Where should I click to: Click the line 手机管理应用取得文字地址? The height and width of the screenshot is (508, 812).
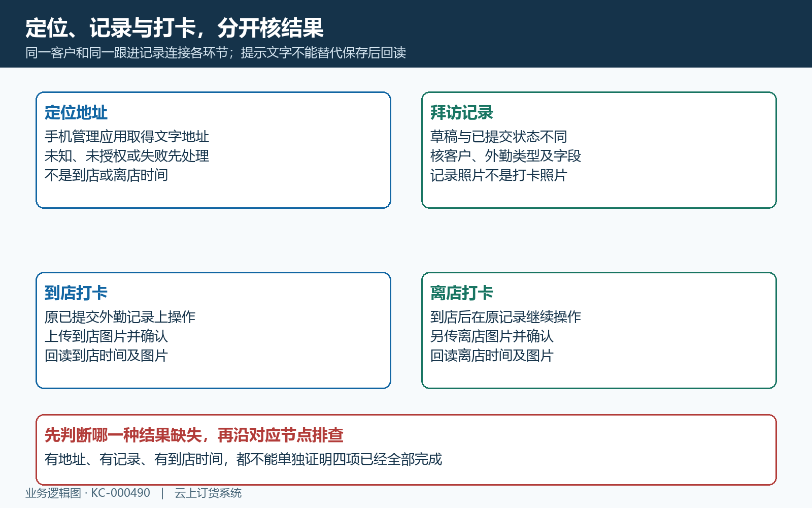coord(127,137)
